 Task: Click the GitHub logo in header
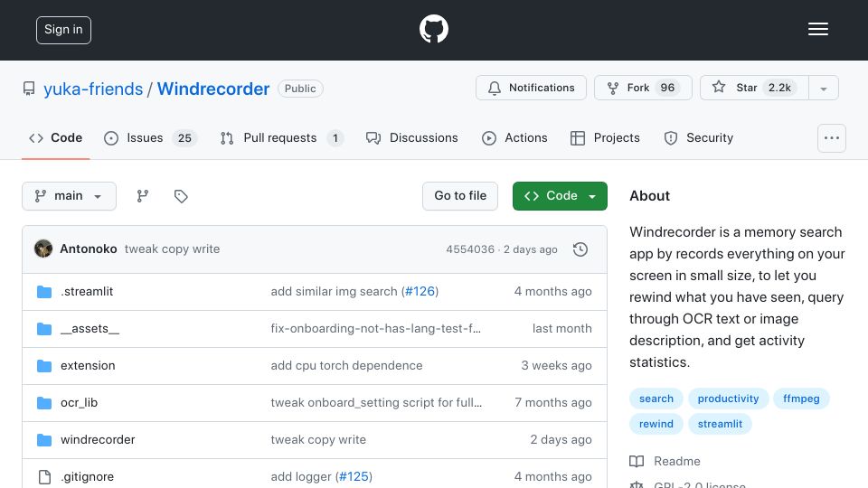[433, 29]
